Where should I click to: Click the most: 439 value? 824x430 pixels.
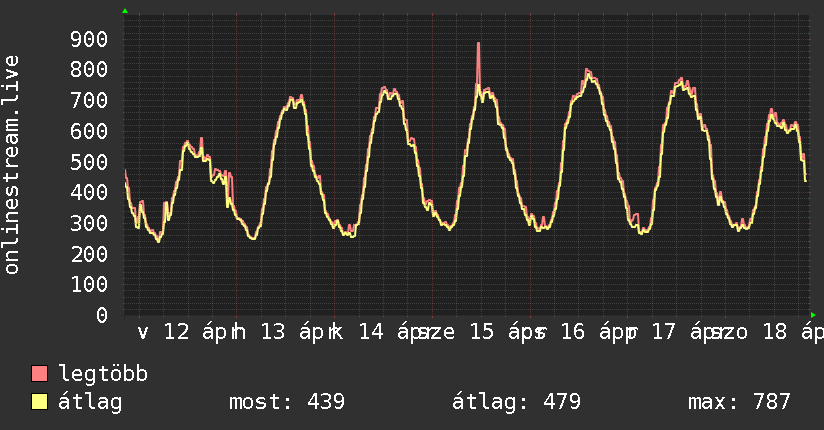point(287,402)
